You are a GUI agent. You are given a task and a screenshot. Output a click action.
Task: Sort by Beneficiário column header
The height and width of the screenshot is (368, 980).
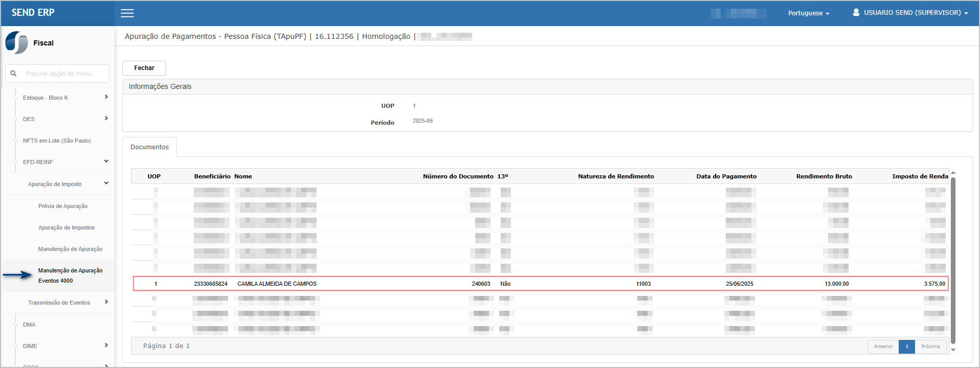(212, 176)
